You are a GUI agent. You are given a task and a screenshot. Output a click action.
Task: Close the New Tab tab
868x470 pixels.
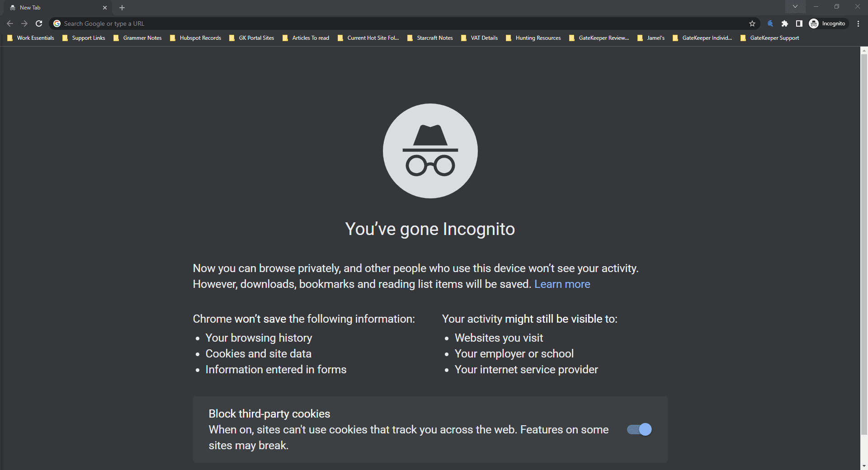tap(105, 8)
